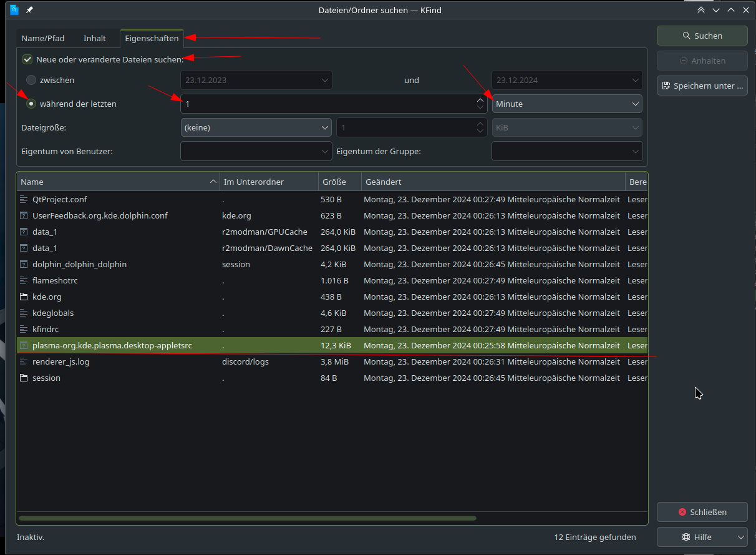Select plasma-org.kde.plasma.desktop-appletsrc file name

click(112, 345)
